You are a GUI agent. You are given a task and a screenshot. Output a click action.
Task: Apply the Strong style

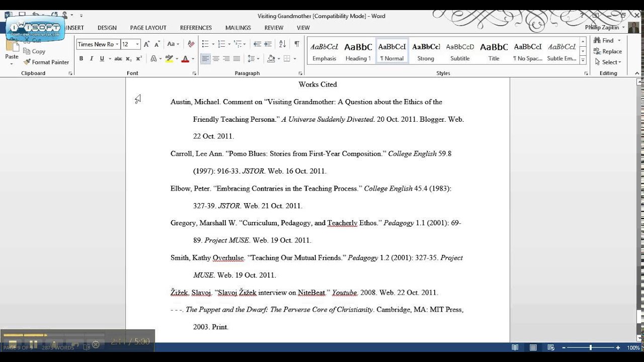(x=426, y=52)
